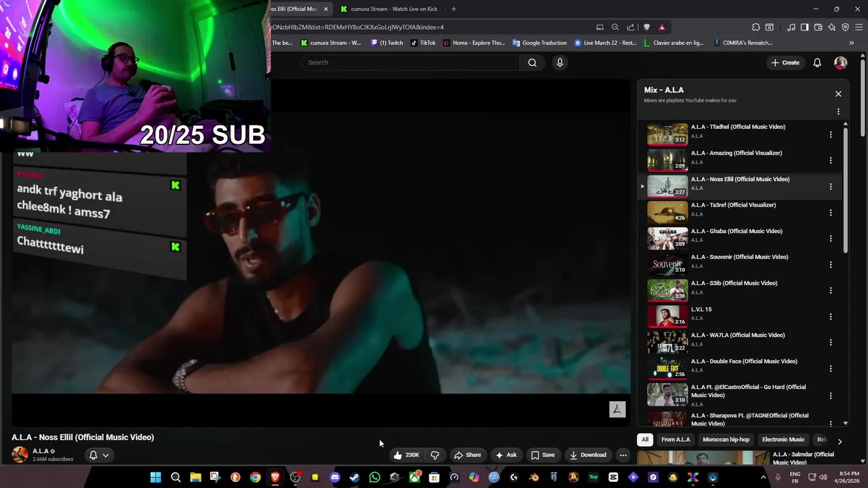Select the Moroccan hip-hop filter chip
This screenshot has width=868, height=488.
pos(726,439)
